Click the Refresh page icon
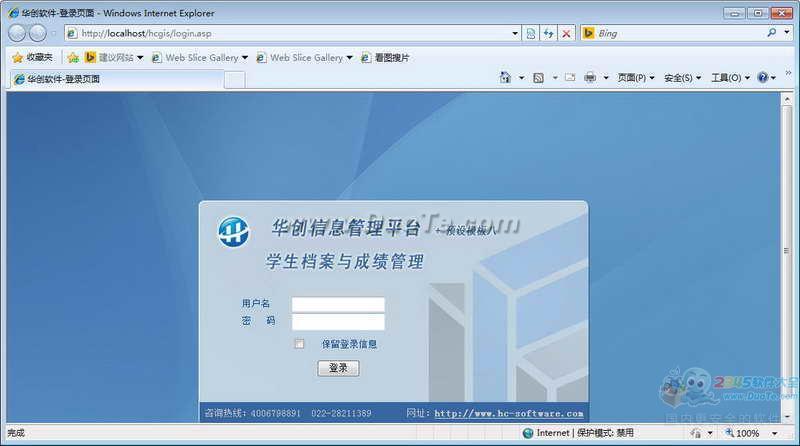Viewport: 800px width, 446px height. point(548,34)
